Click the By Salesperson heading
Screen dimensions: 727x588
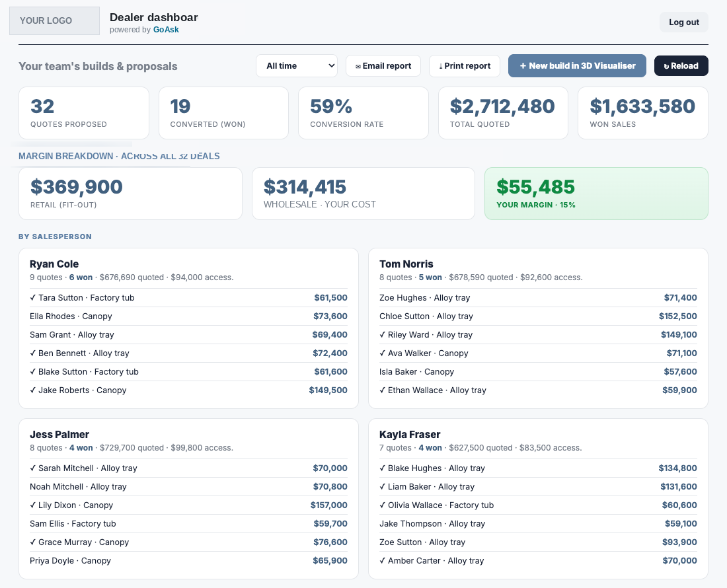[55, 237]
